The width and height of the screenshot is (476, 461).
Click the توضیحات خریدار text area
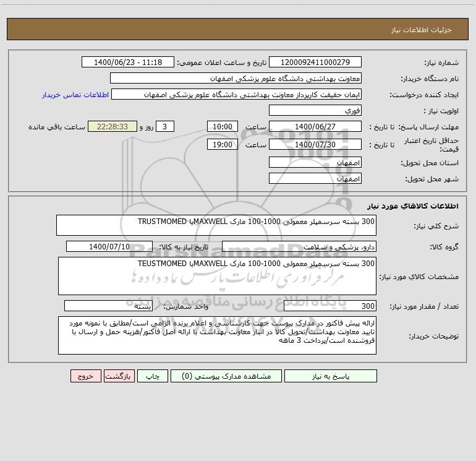(217, 335)
